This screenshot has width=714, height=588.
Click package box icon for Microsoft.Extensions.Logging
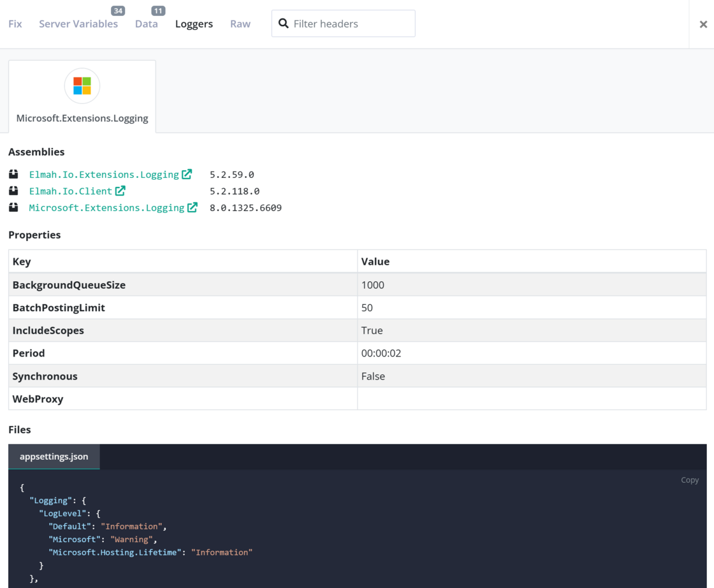pos(13,207)
